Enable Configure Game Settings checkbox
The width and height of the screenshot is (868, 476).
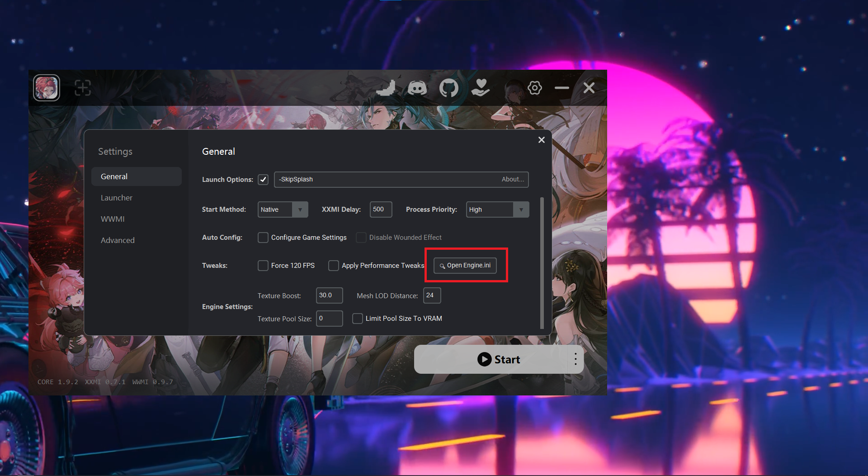263,238
